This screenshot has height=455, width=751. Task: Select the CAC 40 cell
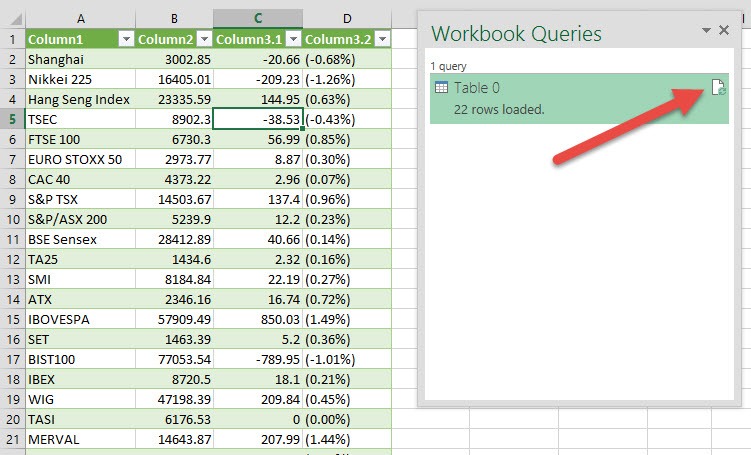point(80,180)
